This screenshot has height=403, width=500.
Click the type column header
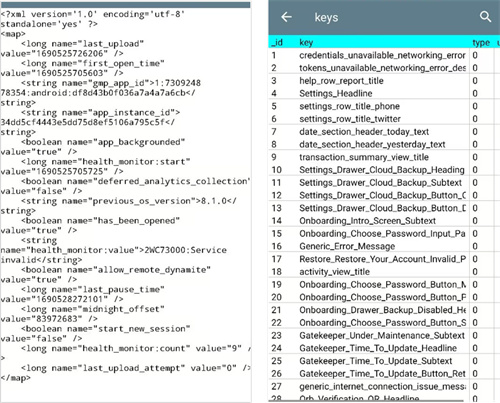pyautogui.click(x=481, y=43)
